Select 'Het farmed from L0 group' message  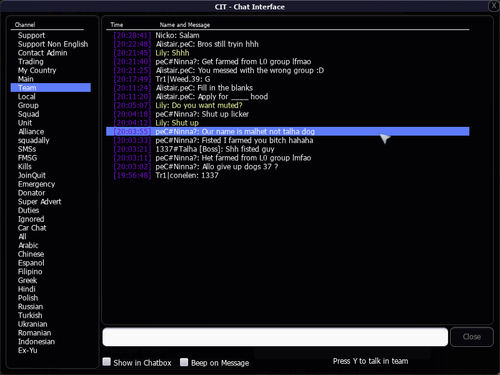(288, 158)
